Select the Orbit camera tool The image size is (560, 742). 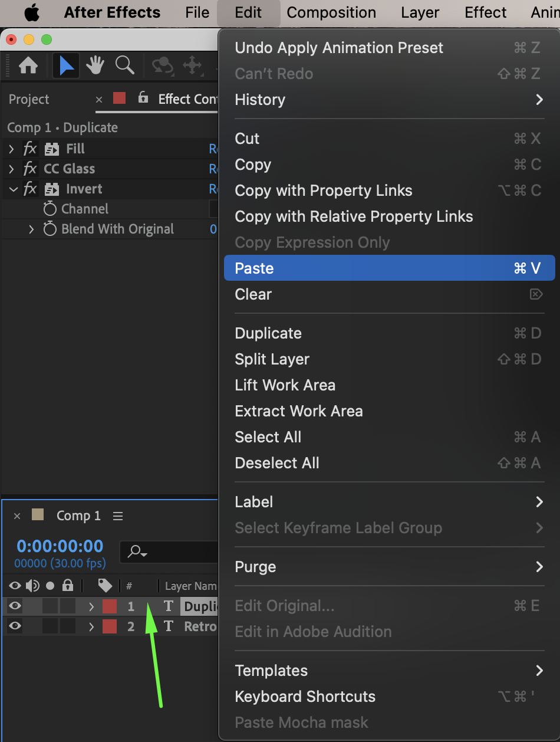point(162,65)
